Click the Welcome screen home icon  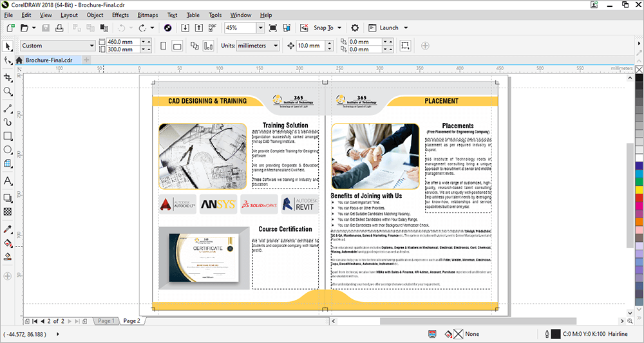[19, 60]
